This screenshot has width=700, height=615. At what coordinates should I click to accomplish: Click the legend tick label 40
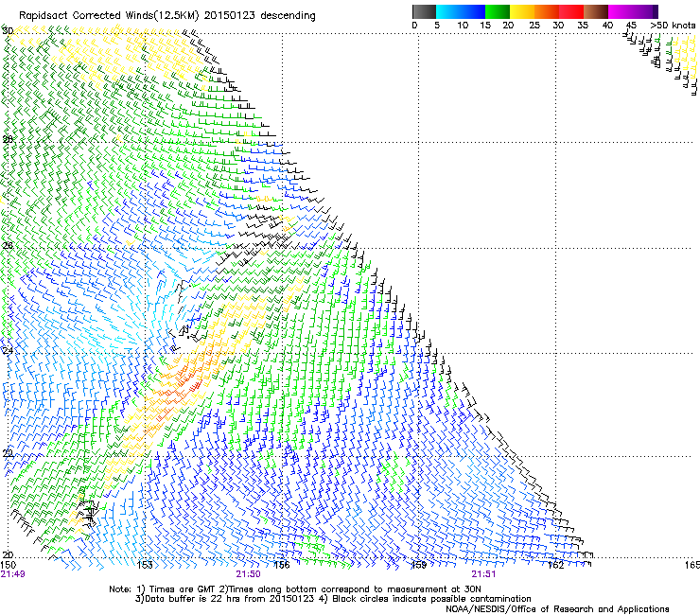(x=607, y=26)
